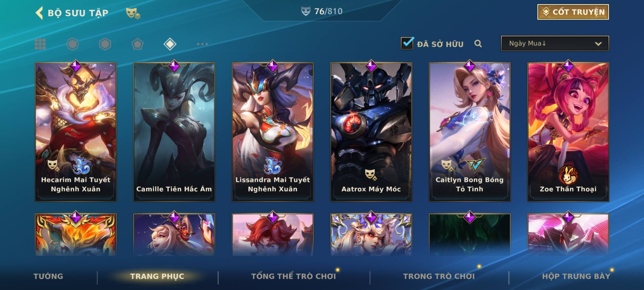Open the Trong Trò Chơi tab
Screen dimensions: 644x290
pos(439,276)
